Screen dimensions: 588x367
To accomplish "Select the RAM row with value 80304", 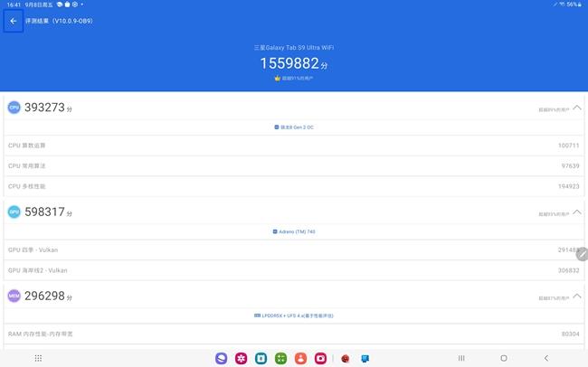I will click(294, 334).
